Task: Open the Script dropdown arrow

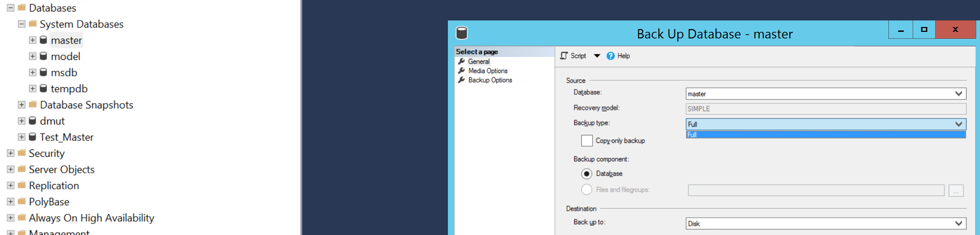Action: pyautogui.click(x=597, y=56)
